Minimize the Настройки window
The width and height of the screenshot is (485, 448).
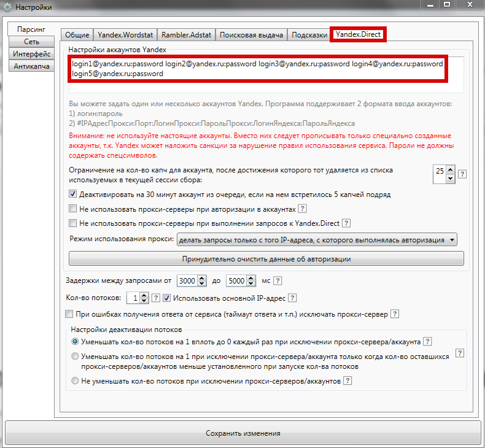[x=430, y=5]
